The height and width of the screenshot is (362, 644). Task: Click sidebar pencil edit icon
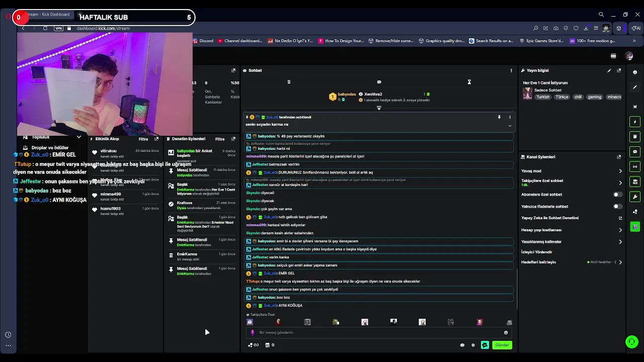click(x=635, y=87)
